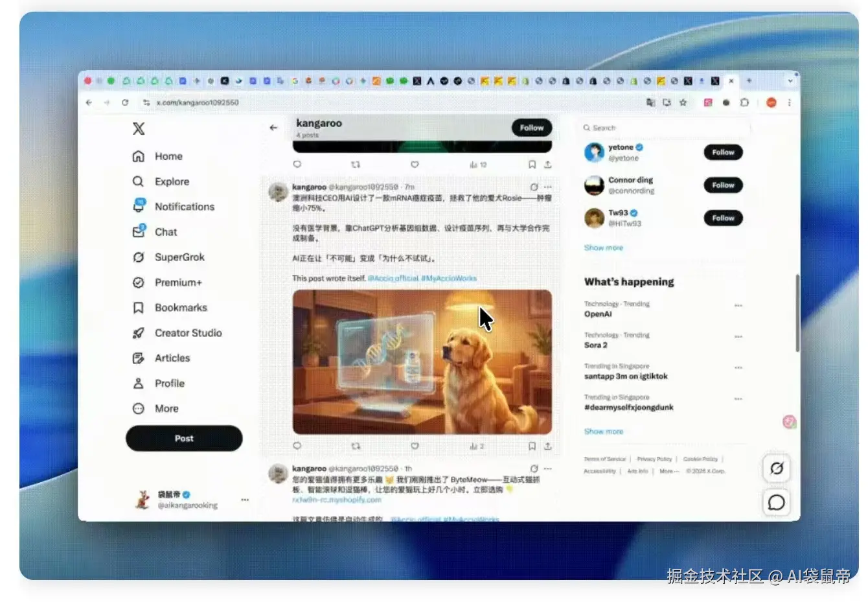868x602 pixels.
Task: Open Explore from the left navigation
Action: [161, 181]
